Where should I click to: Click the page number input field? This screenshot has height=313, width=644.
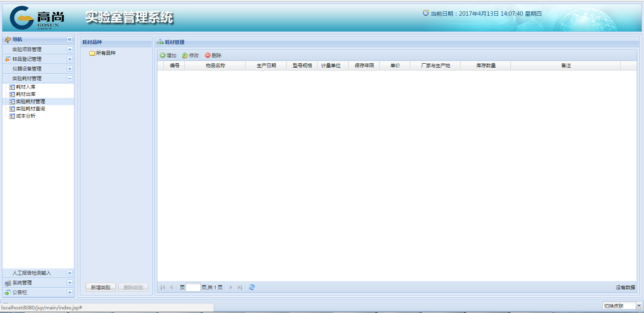(x=193, y=287)
